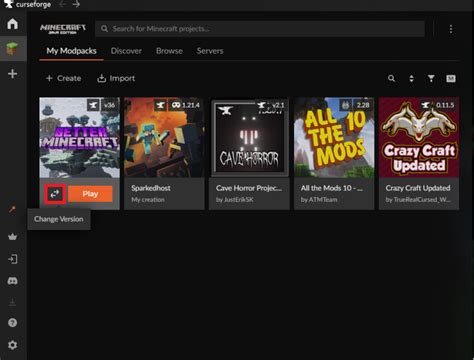Open the Discord icon in sidebar
Image resolution: width=474 pixels, height=360 pixels.
13,281
